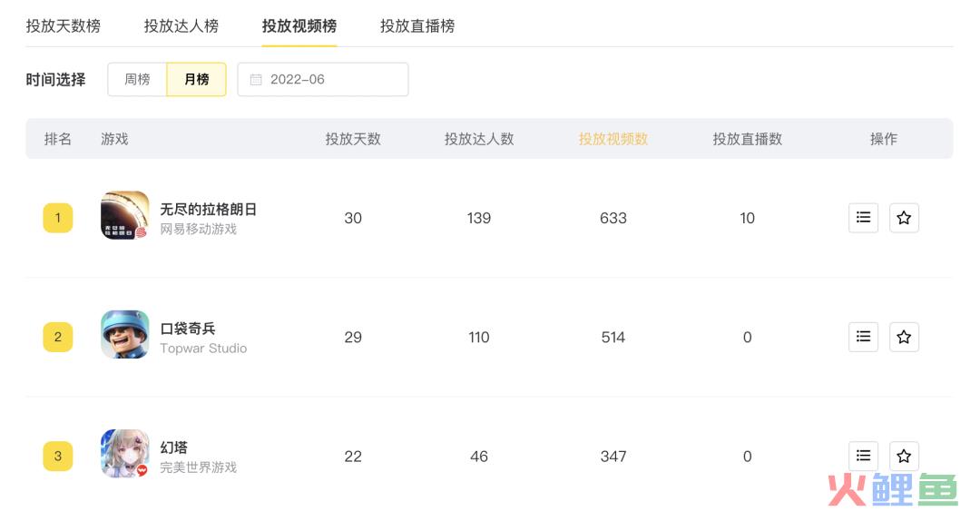Click video count value 514
Screen dimensions: 980x511
[613, 337]
